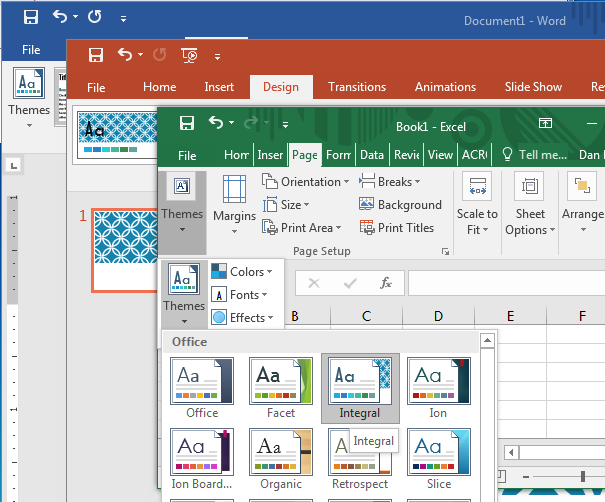
Task: Click the Excel zoom slider handle
Action: (583, 475)
